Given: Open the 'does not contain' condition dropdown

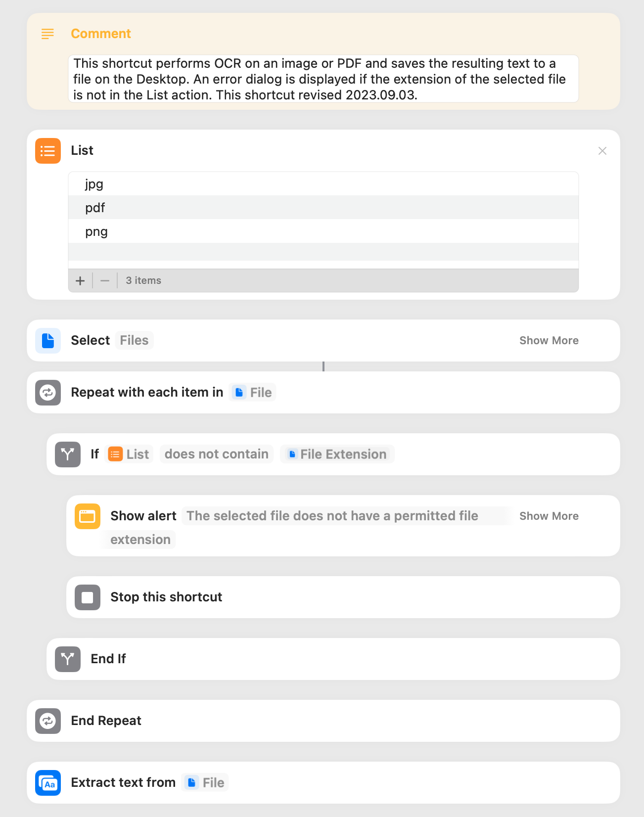Looking at the screenshot, I should [217, 454].
